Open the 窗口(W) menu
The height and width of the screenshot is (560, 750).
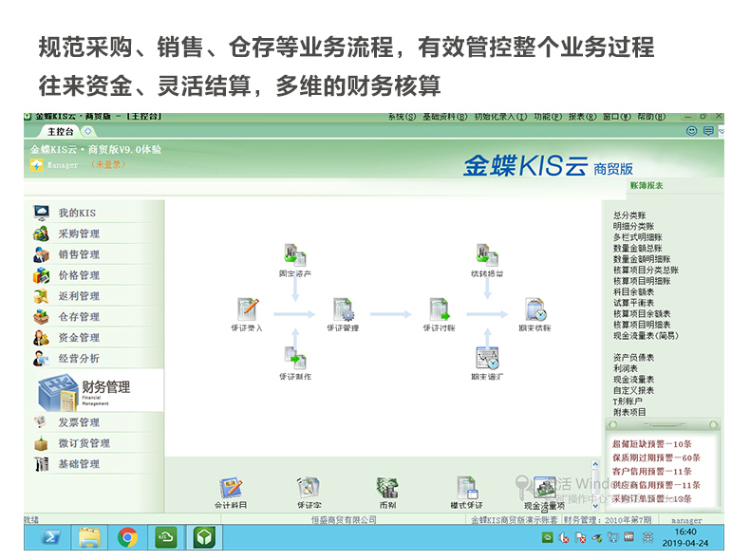[617, 117]
